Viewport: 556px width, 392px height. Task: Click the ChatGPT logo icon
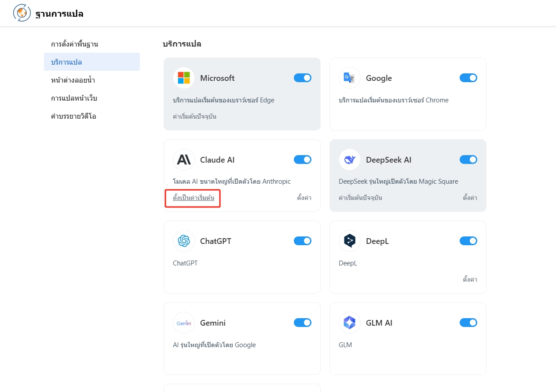tap(184, 241)
